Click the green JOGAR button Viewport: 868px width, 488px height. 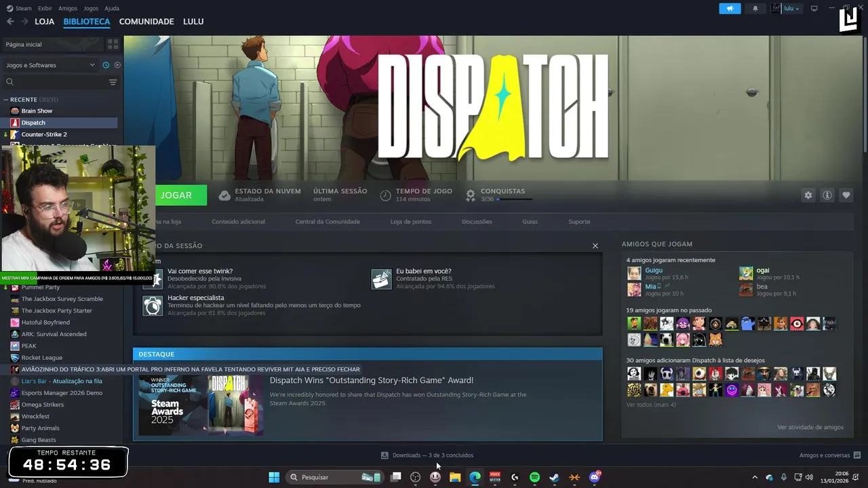[x=180, y=195]
